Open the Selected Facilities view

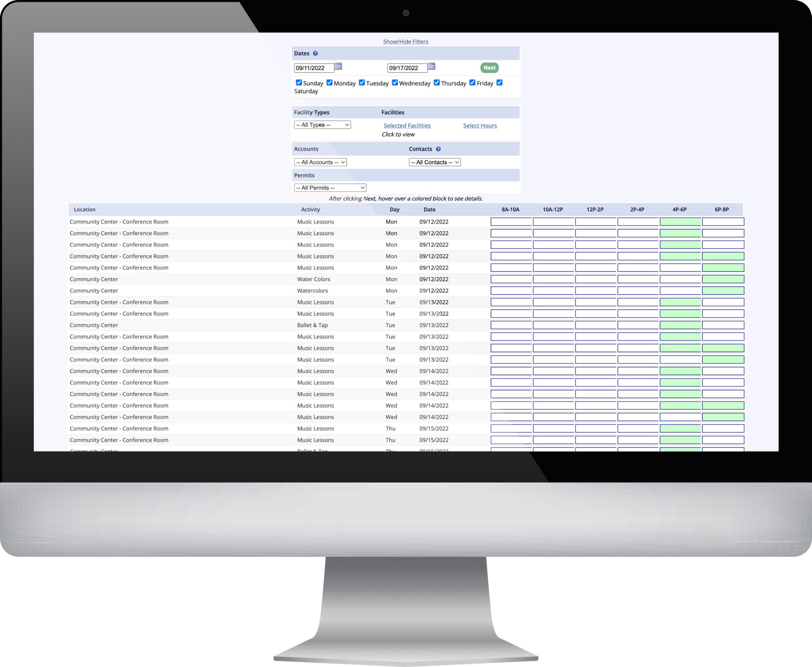tap(407, 125)
